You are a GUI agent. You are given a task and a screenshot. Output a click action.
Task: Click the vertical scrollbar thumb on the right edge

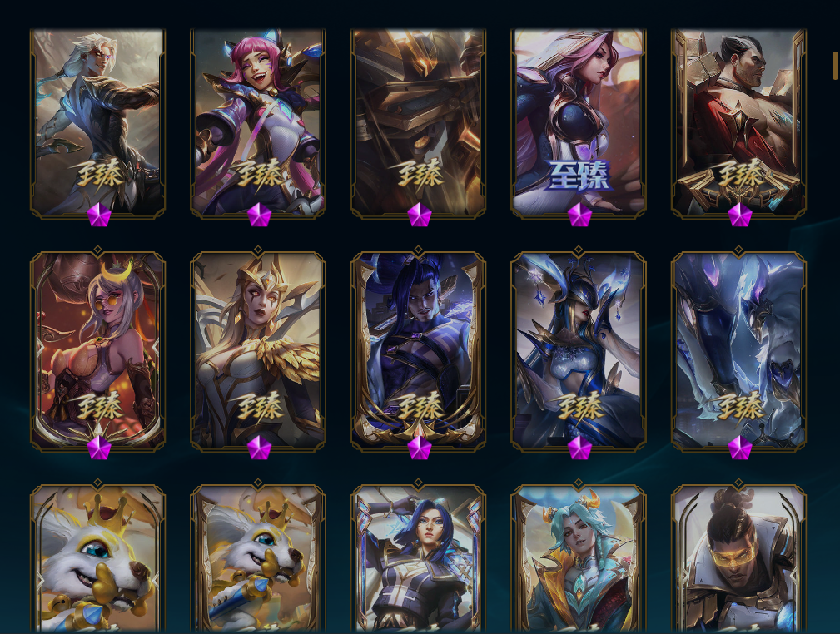click(x=834, y=65)
